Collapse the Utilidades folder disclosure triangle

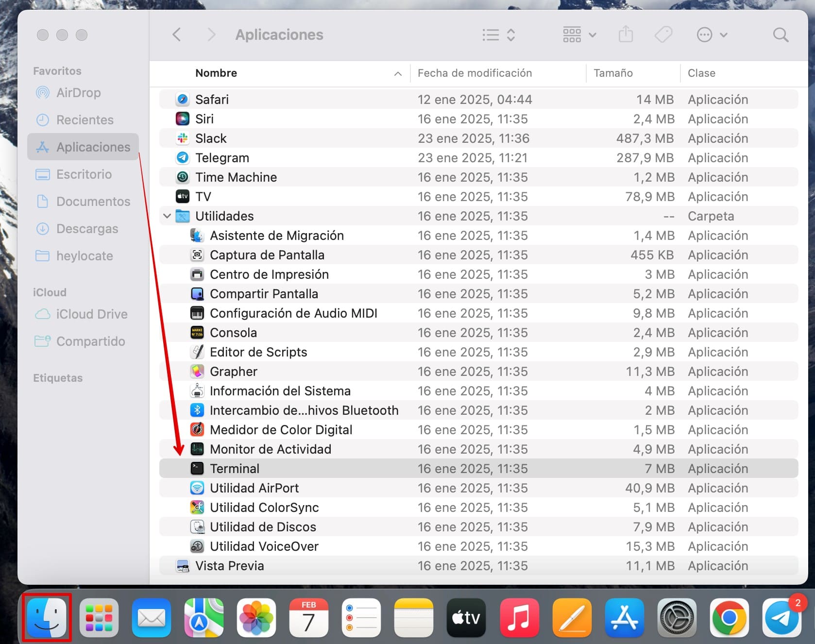tap(167, 216)
